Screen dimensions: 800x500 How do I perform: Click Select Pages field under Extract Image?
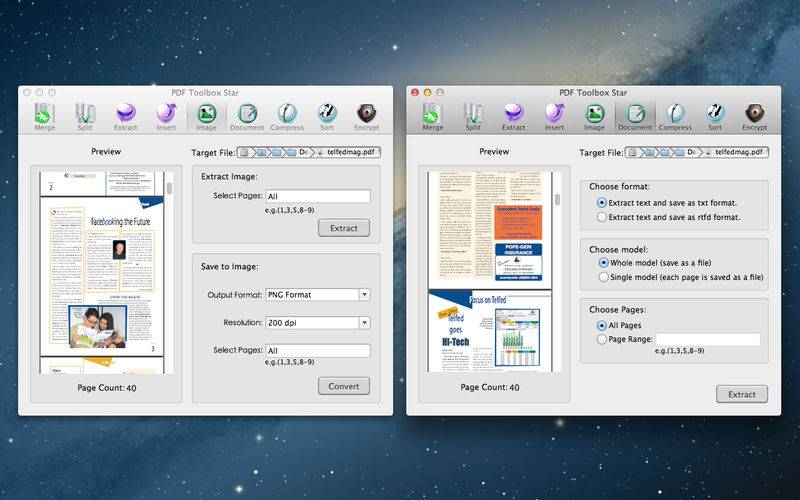(x=318, y=196)
